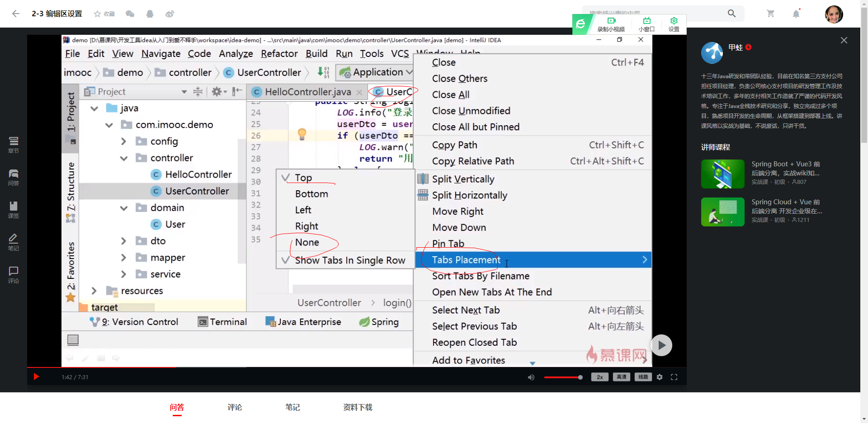Open 评论 comments sidebar icon
This screenshot has height=423, width=868.
(x=14, y=275)
